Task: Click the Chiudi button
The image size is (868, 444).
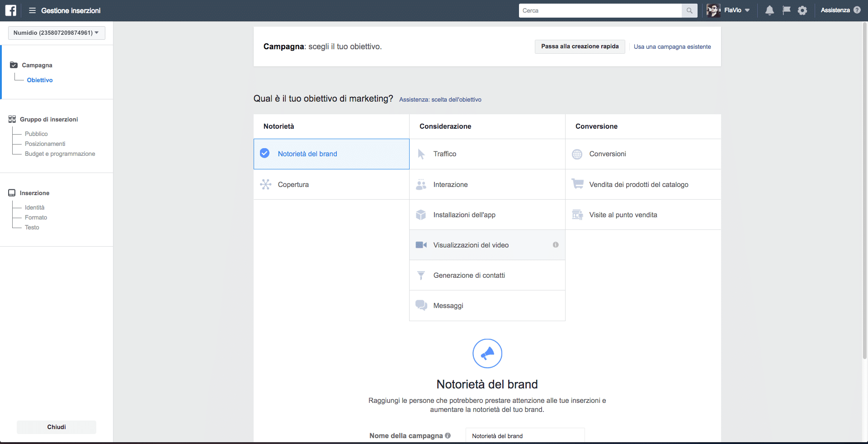Action: [x=57, y=427]
